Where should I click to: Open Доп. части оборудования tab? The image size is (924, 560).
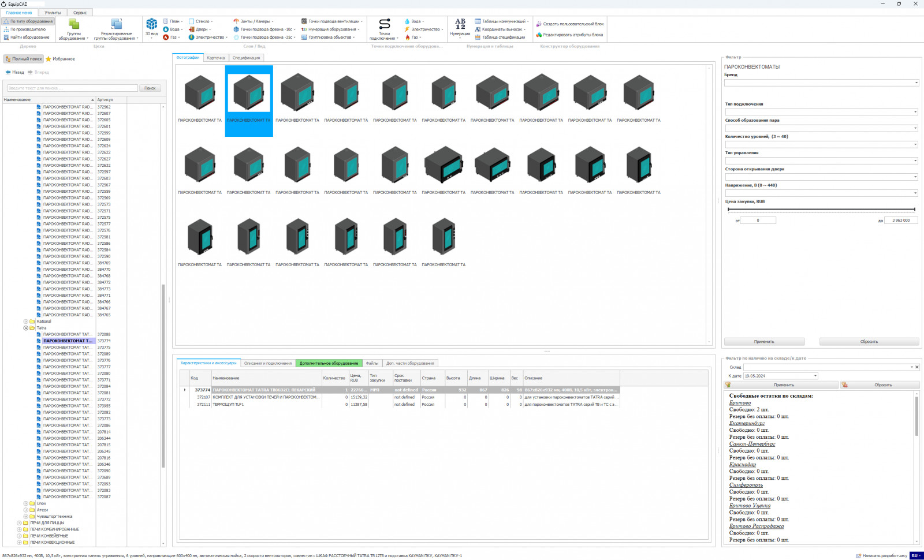coord(410,363)
